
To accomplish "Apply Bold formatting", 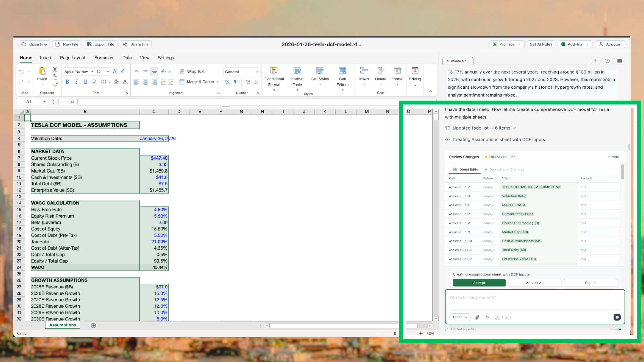I will [x=67, y=82].
